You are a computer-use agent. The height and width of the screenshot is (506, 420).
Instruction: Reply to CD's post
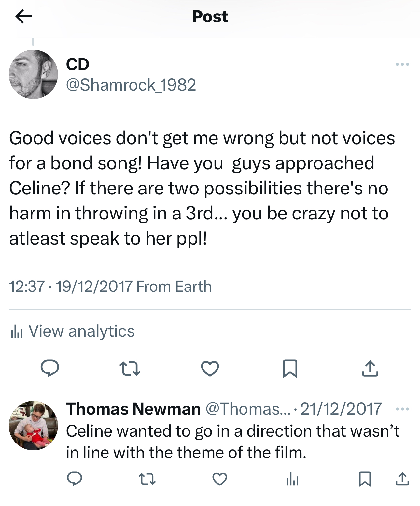pyautogui.click(x=50, y=368)
